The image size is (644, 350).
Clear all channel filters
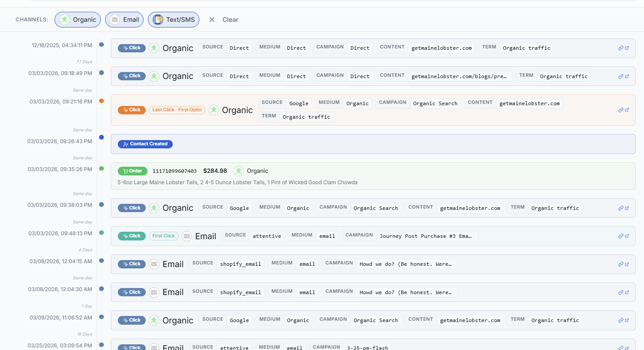(x=230, y=20)
